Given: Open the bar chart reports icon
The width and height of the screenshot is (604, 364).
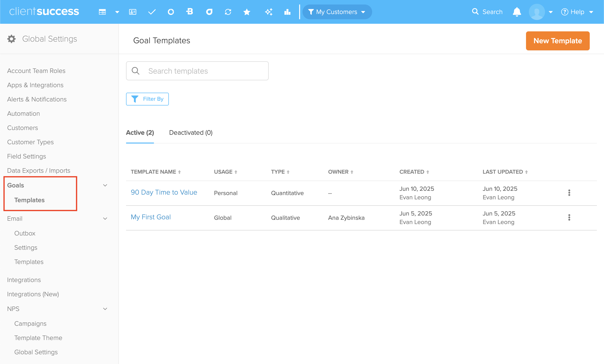Looking at the screenshot, I should pos(287,12).
